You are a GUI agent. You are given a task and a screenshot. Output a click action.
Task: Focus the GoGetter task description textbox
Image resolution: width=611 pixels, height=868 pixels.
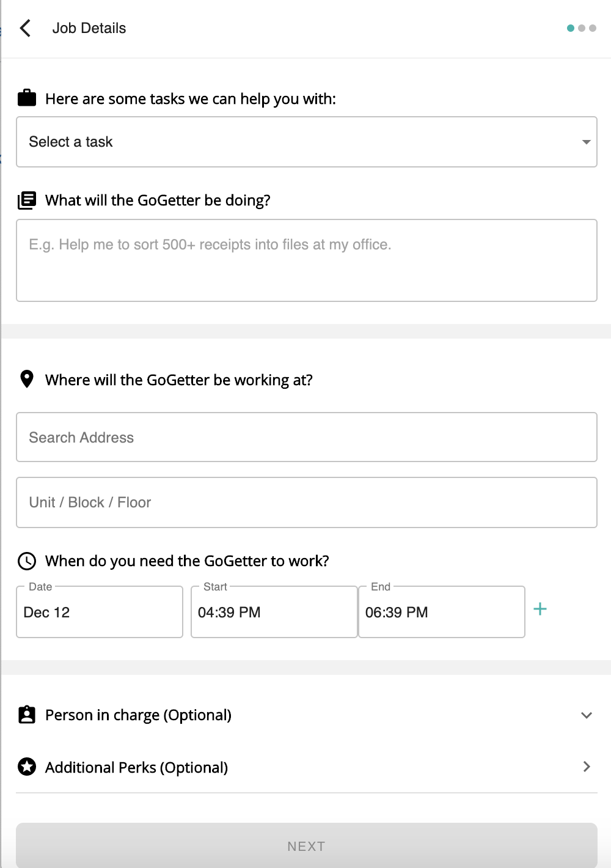tap(306, 260)
